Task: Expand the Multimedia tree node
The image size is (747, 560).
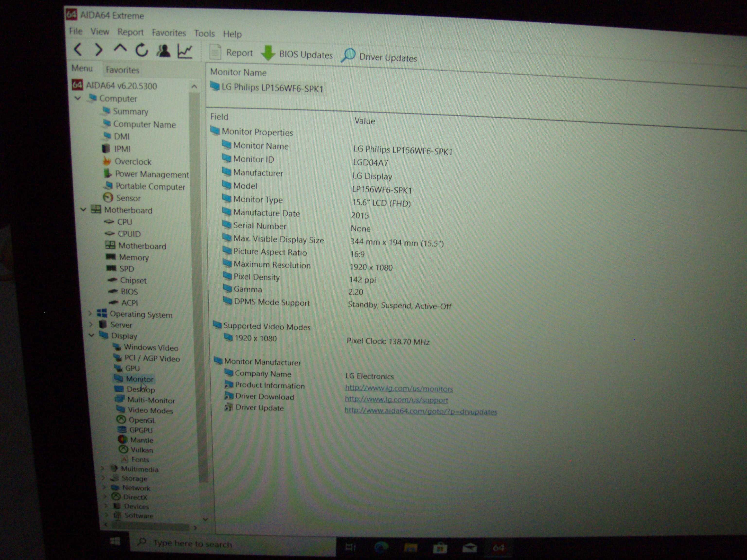Action: (x=103, y=469)
